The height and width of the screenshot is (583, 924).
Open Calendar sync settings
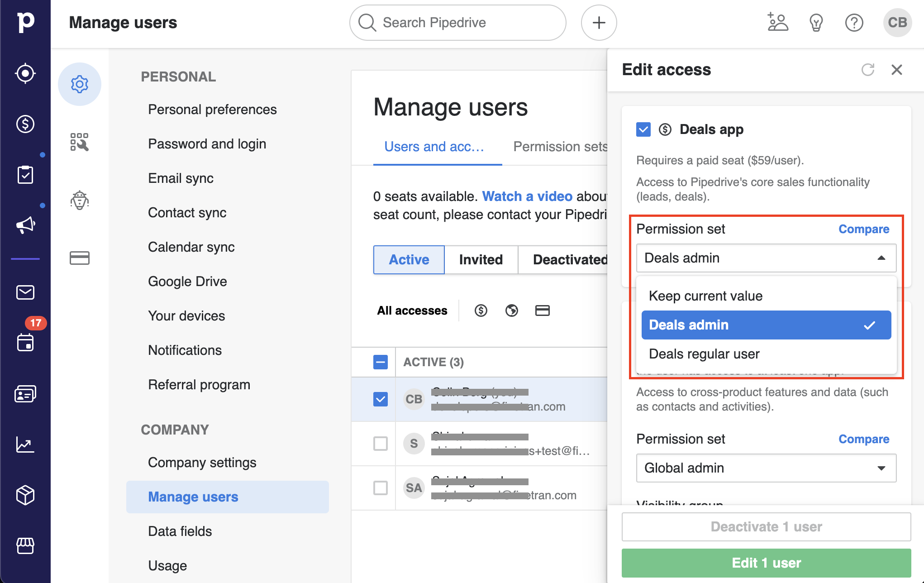(x=191, y=247)
